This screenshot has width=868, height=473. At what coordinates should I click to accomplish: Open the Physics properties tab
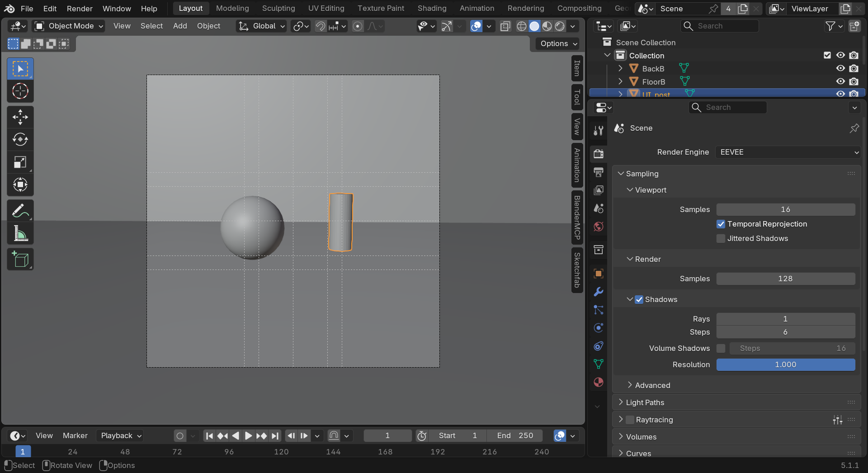point(599,328)
